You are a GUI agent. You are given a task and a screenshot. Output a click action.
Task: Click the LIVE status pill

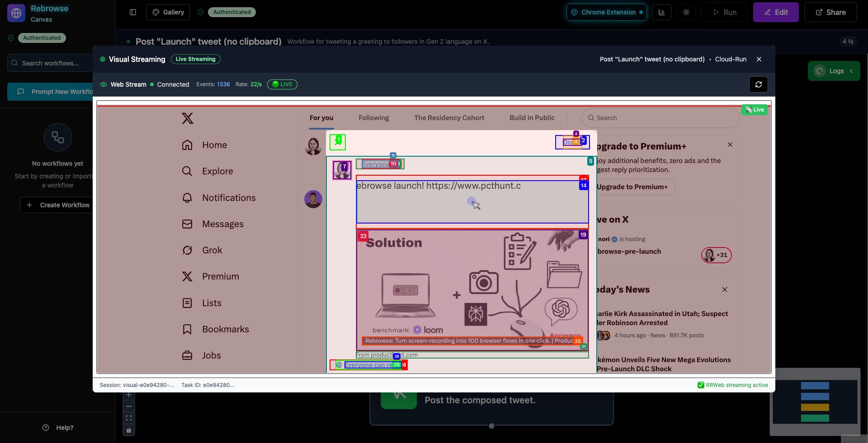(x=282, y=84)
